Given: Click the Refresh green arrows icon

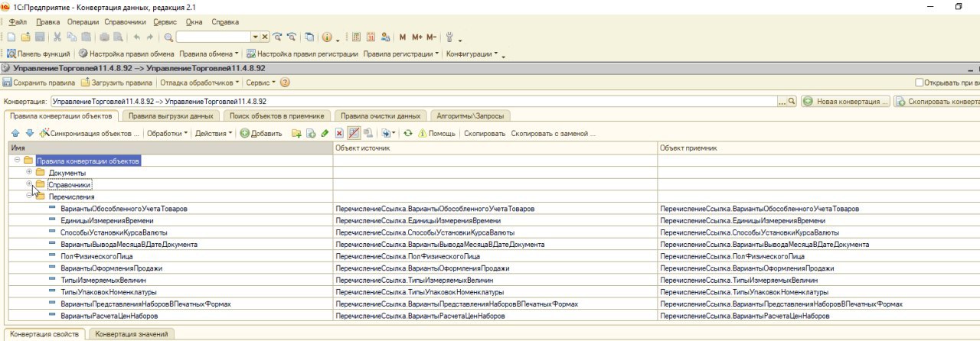Looking at the screenshot, I should 408,133.
